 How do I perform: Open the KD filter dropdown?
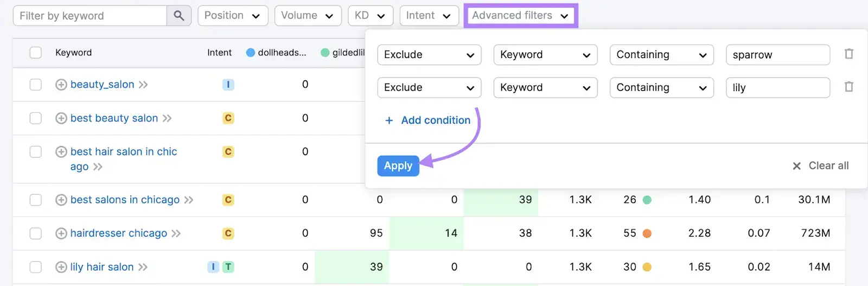[371, 16]
